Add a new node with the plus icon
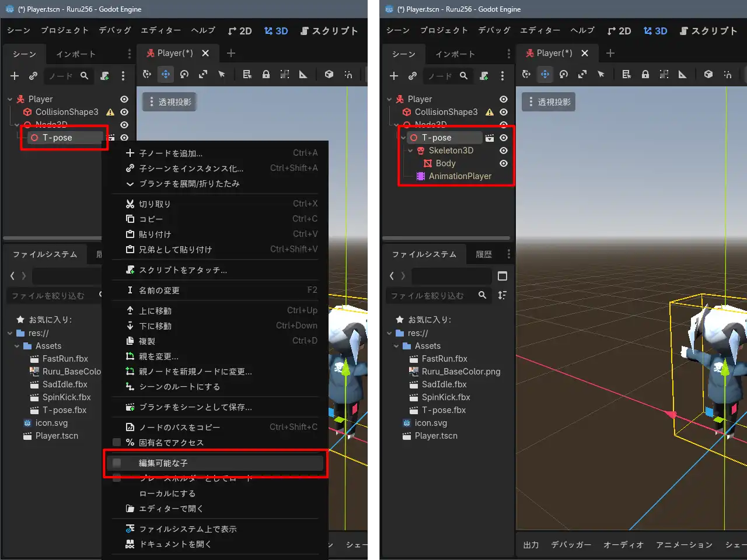This screenshot has width=747, height=560. click(14, 75)
